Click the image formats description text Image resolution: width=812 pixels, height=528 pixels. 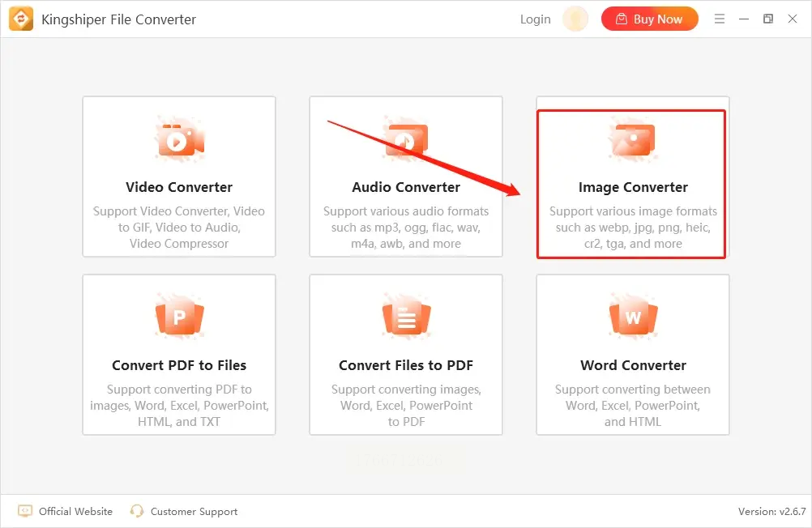[633, 228]
